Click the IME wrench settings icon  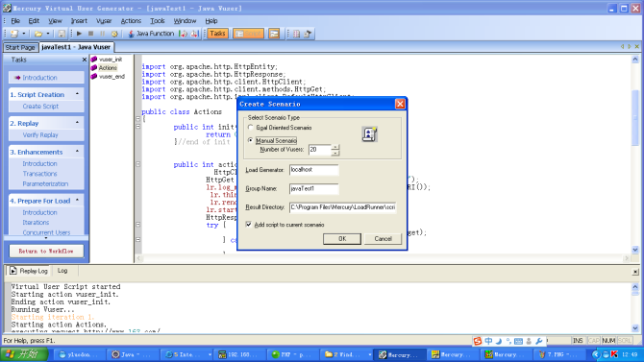539,341
